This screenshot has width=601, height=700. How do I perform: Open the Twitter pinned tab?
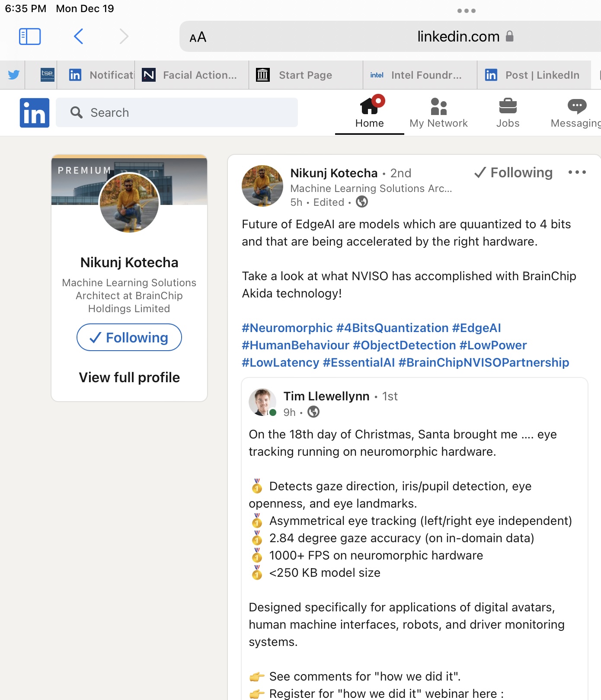13,75
